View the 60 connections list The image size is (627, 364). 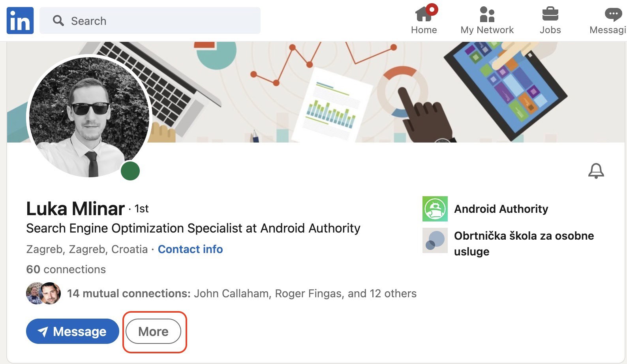click(66, 270)
